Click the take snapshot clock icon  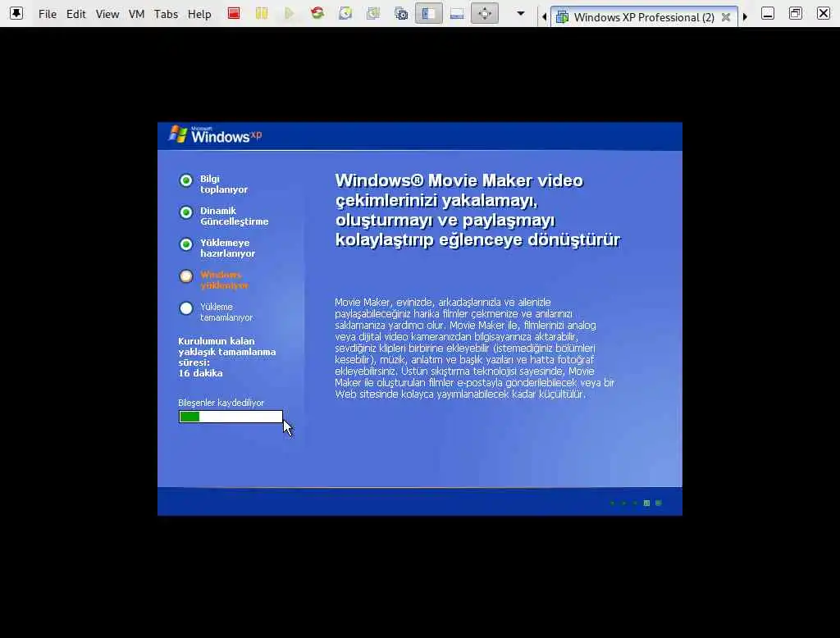pos(345,13)
